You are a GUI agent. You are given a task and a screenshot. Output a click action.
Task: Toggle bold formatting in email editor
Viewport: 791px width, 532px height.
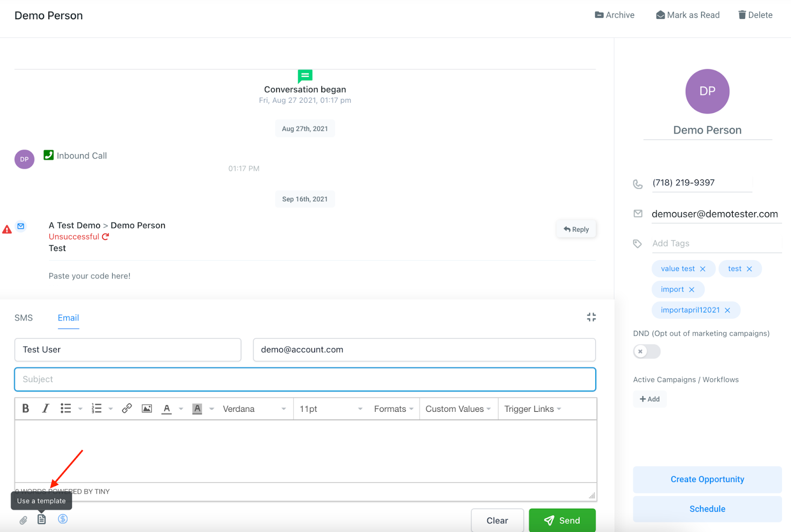pyautogui.click(x=26, y=408)
